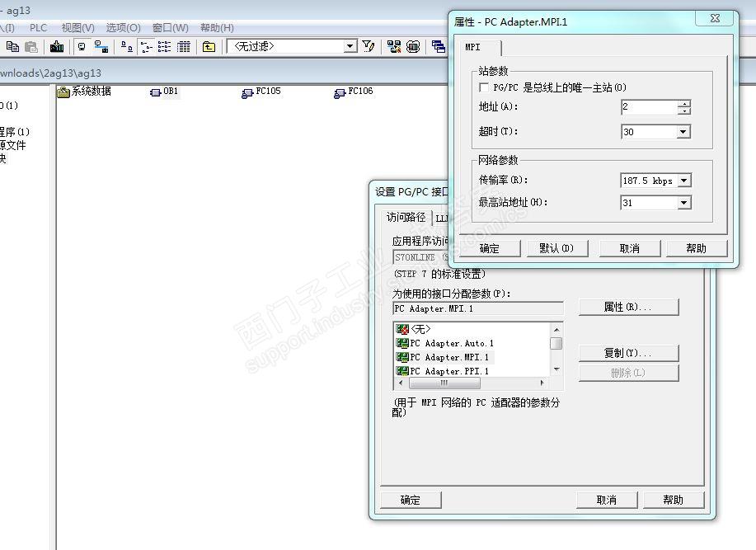This screenshot has height=550, width=756.
Task: Open the 选项(O) menu
Action: click(123, 28)
